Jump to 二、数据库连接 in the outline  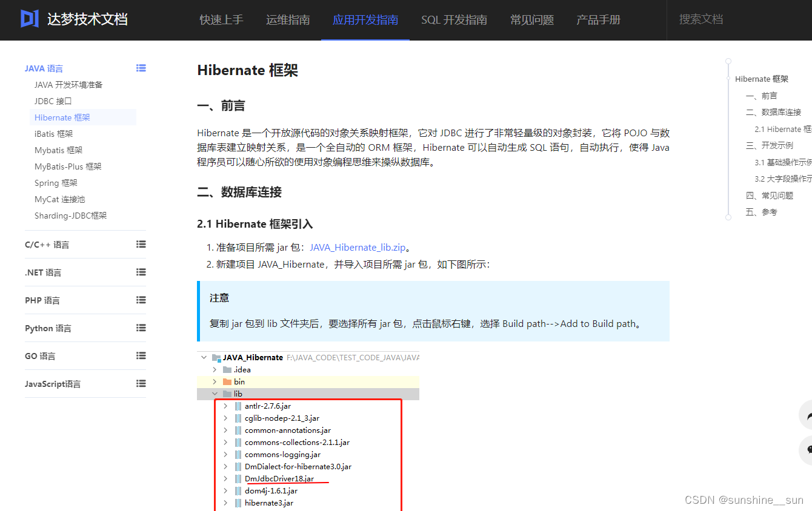coord(774,112)
